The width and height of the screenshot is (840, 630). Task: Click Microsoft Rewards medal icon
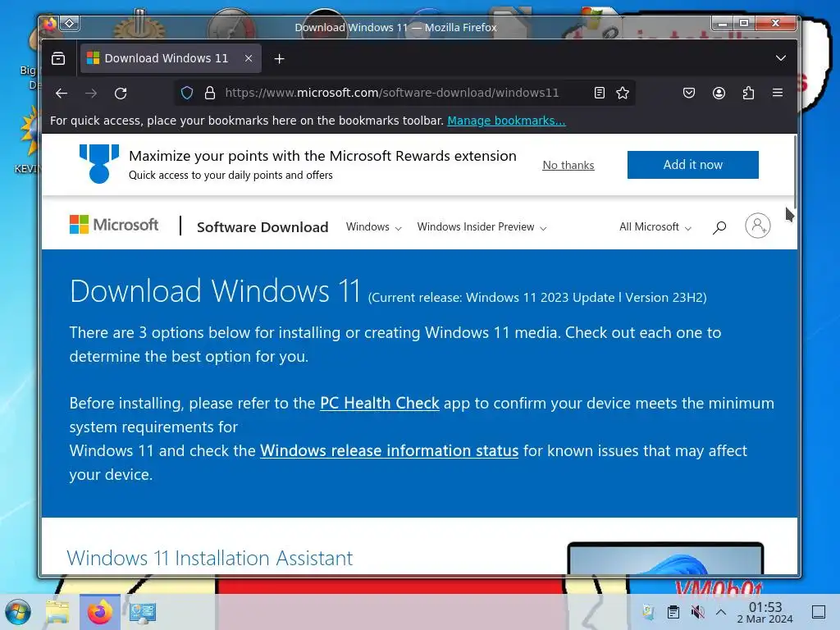tap(99, 163)
